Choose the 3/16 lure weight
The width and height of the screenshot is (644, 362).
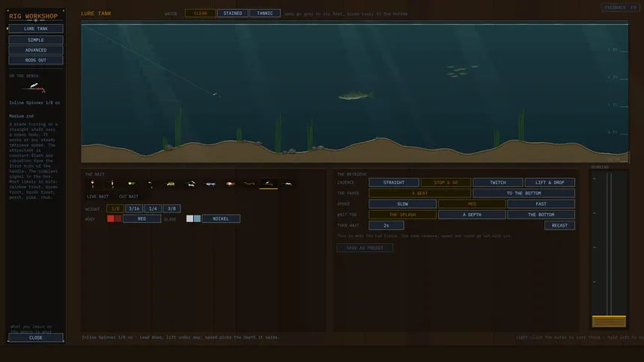[134, 209]
